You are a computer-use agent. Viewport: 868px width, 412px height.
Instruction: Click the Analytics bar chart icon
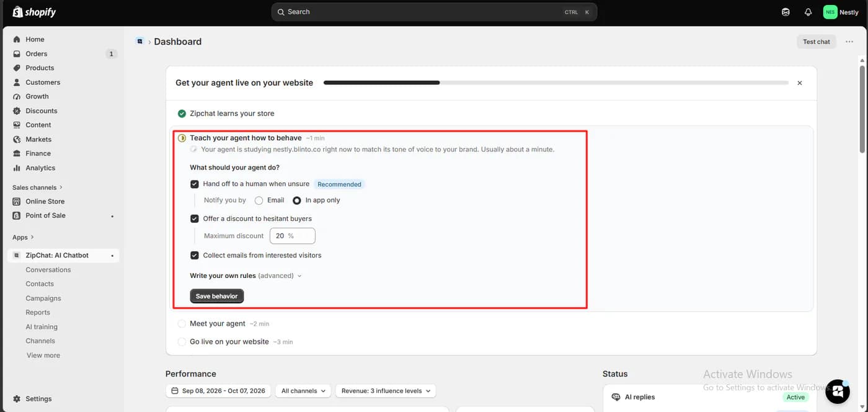[x=17, y=168]
